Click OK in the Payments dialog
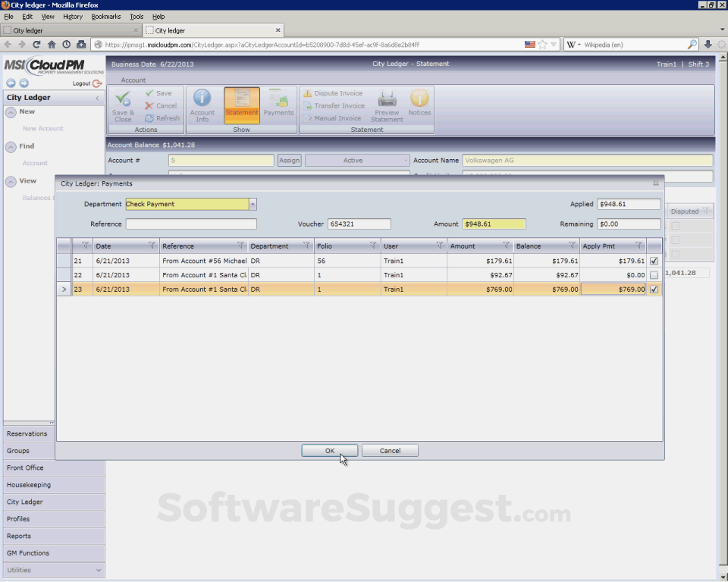 pyautogui.click(x=330, y=450)
